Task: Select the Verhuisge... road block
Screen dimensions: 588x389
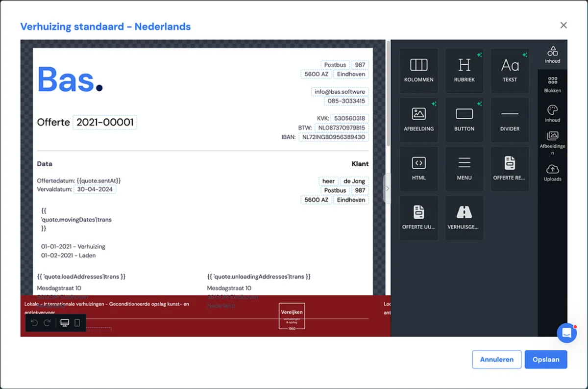Action: (464, 218)
